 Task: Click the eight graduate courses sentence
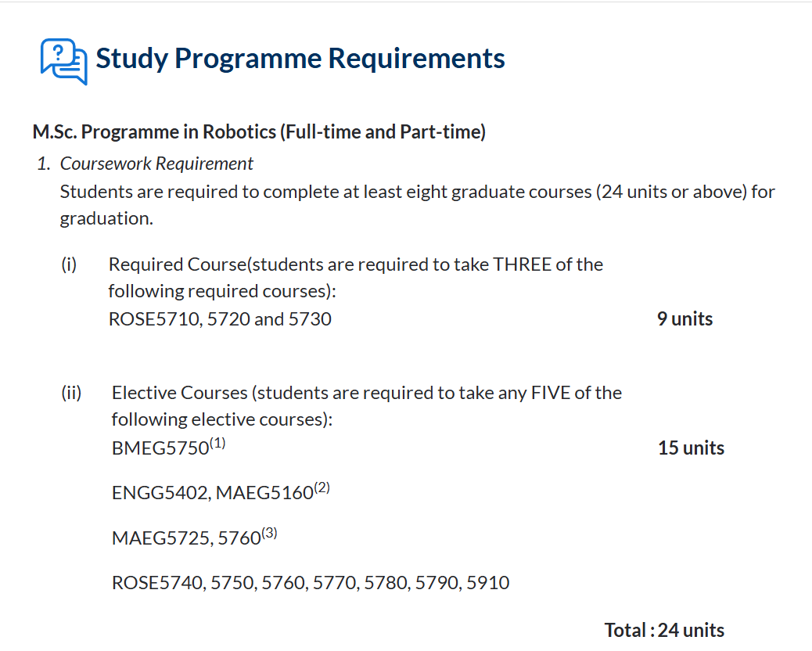[x=417, y=192]
